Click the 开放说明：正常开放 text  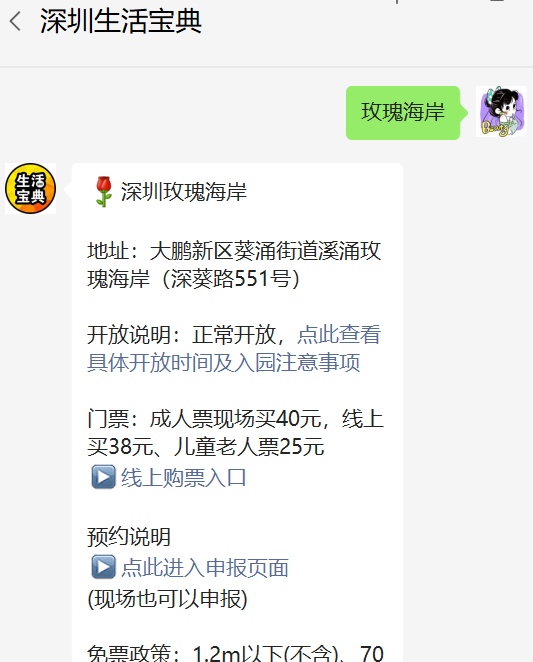pyautogui.click(x=182, y=335)
